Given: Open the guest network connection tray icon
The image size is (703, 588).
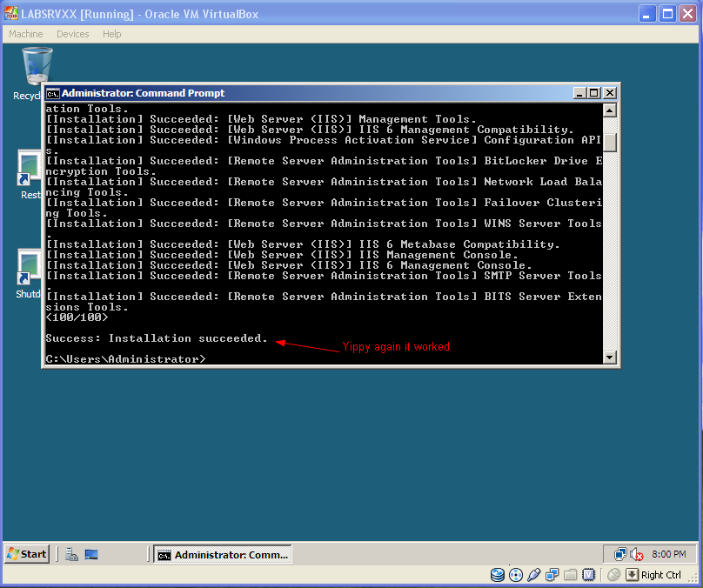Looking at the screenshot, I should pos(620,554).
